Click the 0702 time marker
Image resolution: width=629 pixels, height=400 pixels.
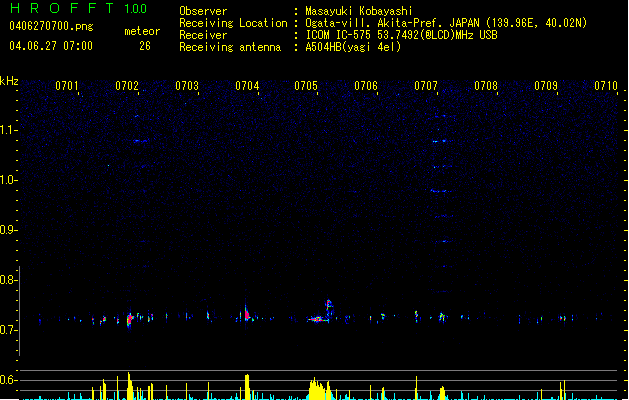tap(127, 86)
